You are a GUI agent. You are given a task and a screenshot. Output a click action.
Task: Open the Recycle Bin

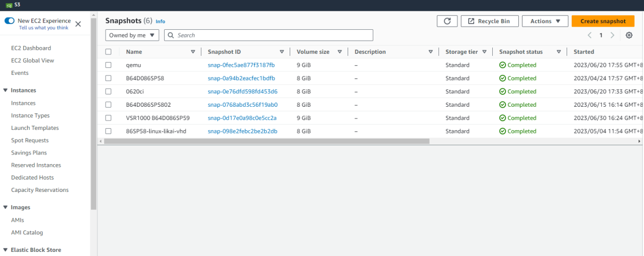489,21
